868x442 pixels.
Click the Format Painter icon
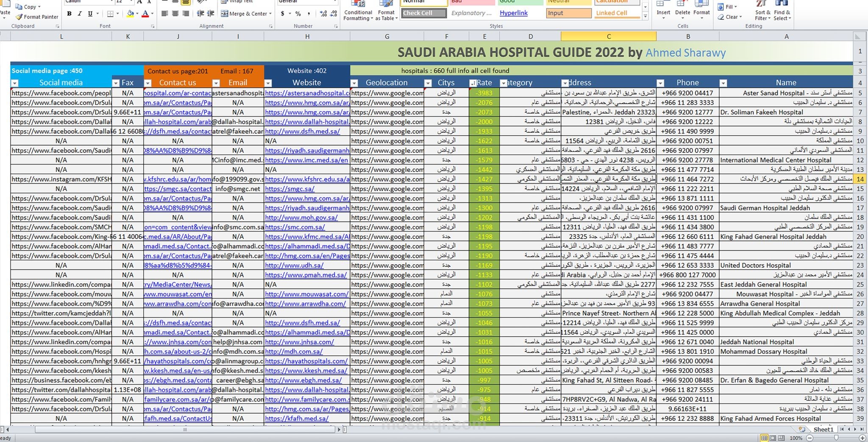pos(19,17)
